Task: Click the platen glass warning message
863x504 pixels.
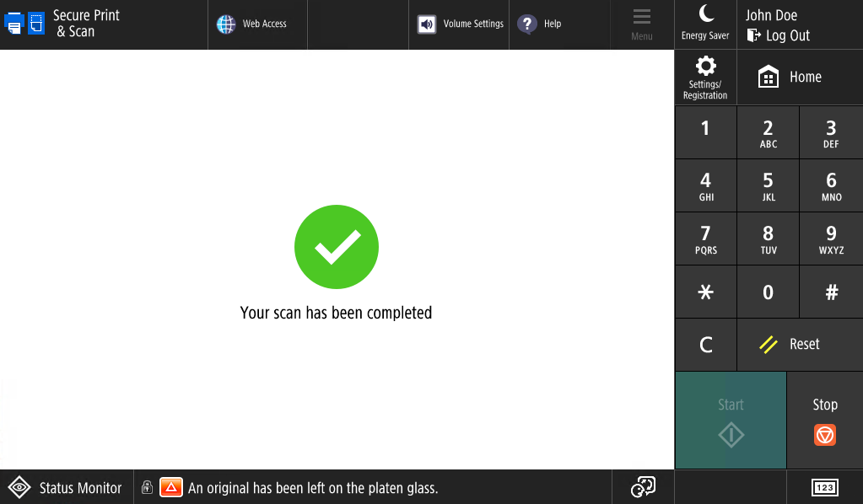Action: [313, 488]
